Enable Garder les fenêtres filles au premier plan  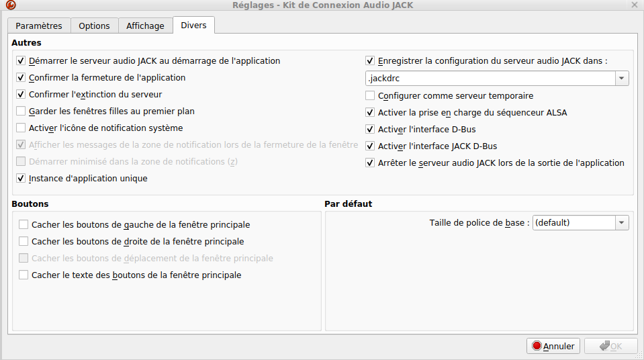(21, 111)
